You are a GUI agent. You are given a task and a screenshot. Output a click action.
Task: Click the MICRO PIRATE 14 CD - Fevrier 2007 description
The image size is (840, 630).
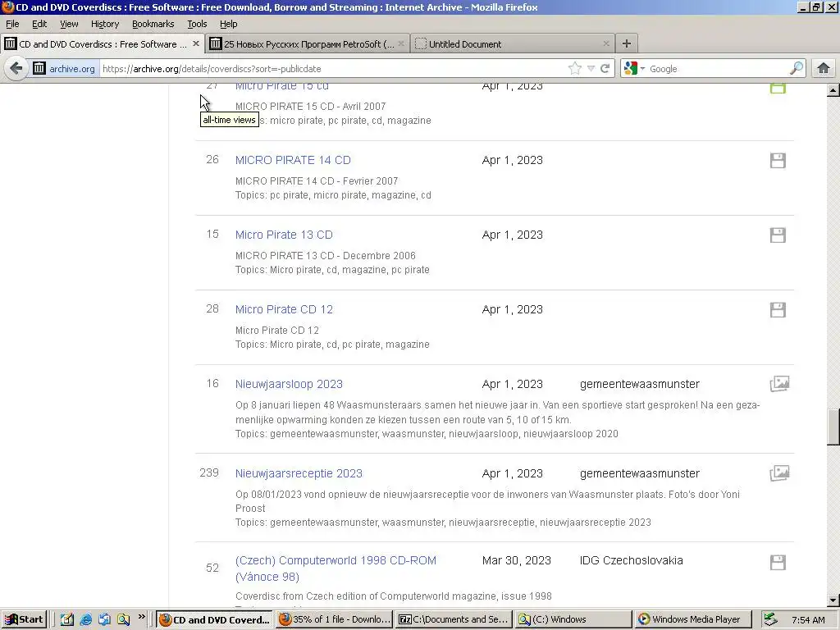(317, 181)
